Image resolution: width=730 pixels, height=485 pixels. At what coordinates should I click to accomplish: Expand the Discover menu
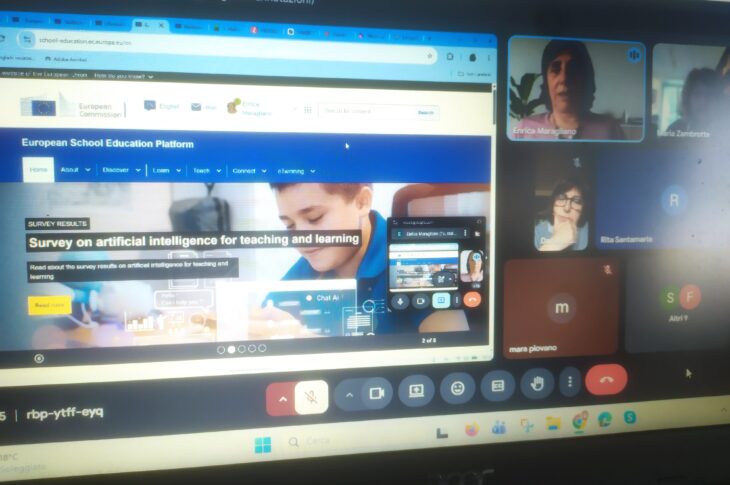pyautogui.click(x=121, y=170)
